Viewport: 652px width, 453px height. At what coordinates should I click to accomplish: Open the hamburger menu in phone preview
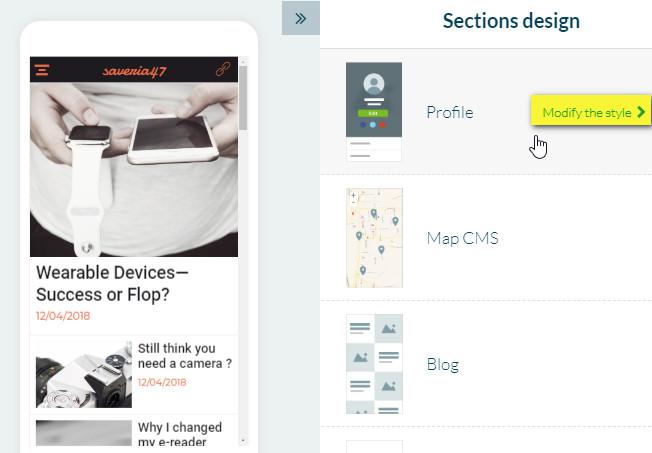click(x=42, y=70)
